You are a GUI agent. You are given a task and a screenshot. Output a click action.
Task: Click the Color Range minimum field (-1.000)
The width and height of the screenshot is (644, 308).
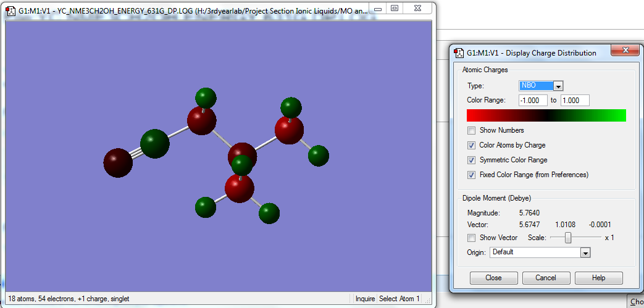tap(532, 100)
